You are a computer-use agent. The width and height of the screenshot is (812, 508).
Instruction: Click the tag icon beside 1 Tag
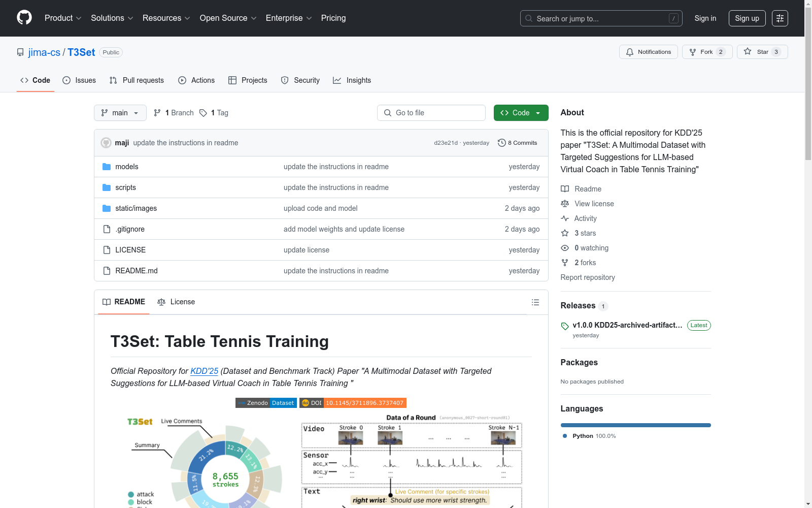tap(203, 113)
